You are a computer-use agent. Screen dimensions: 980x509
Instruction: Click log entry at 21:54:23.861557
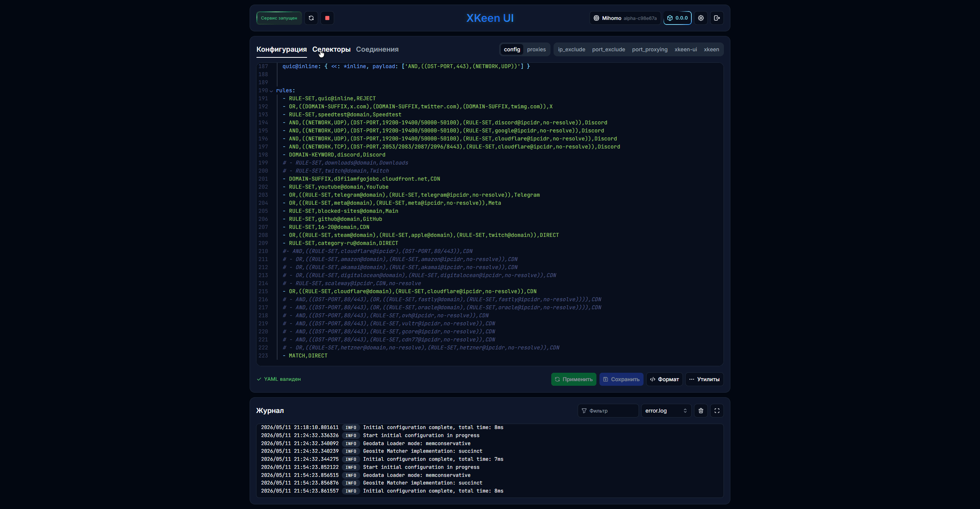(x=382, y=491)
